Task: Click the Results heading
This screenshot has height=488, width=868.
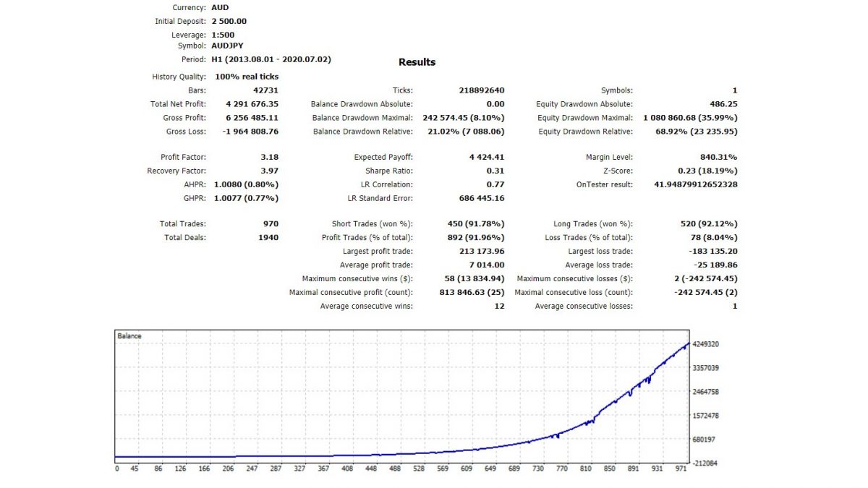Action: (417, 62)
